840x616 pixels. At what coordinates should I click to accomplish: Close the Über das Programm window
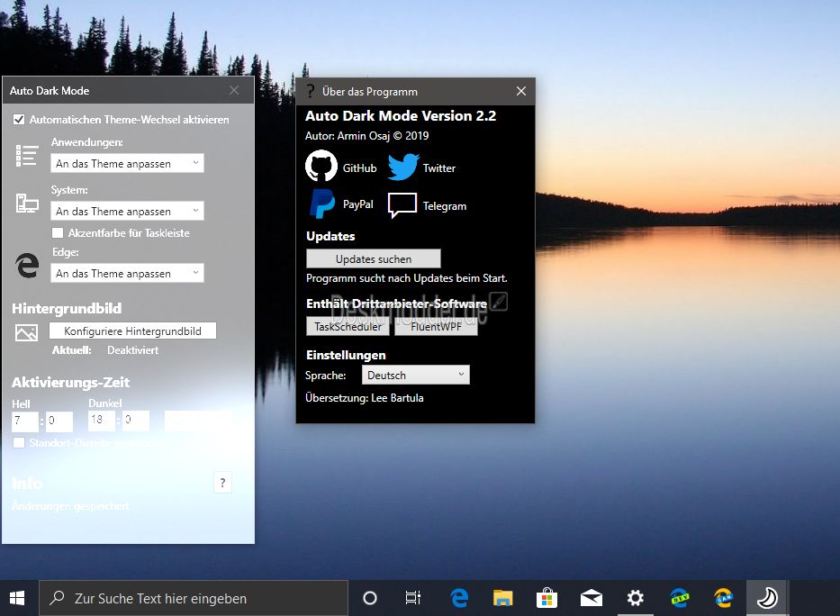521,92
